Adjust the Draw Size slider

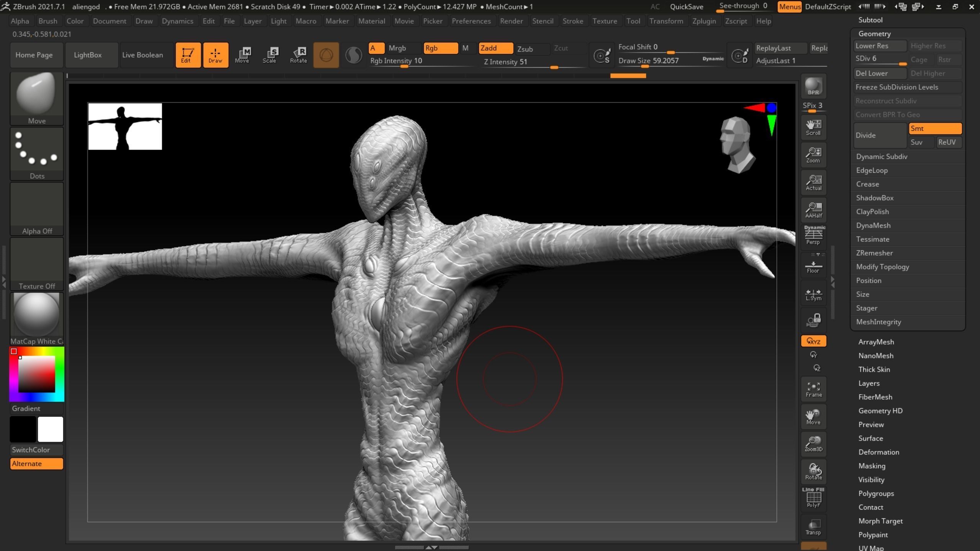671,61
